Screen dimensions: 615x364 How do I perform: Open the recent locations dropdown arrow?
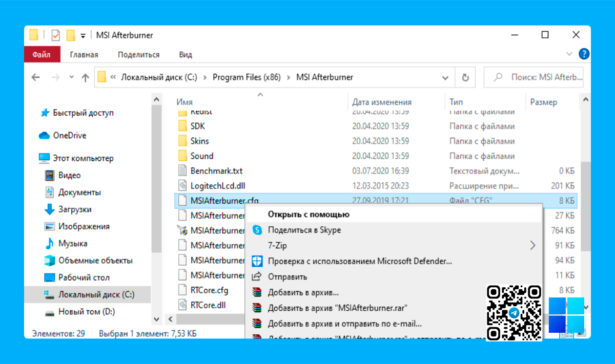(71, 78)
